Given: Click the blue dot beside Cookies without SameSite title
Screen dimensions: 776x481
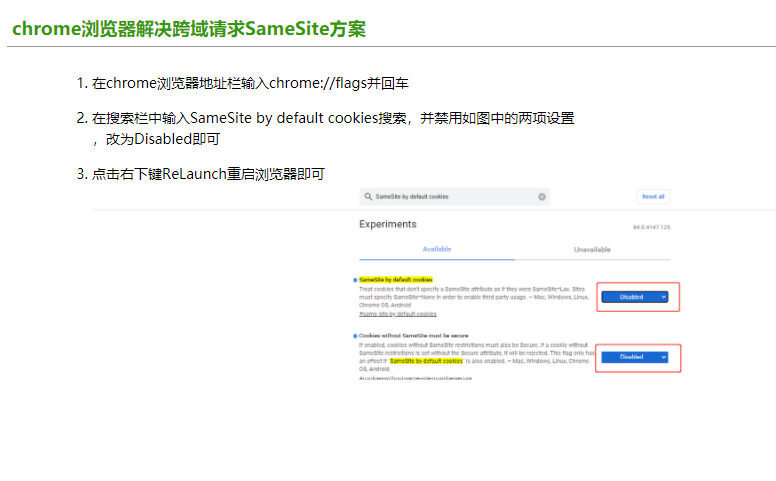Looking at the screenshot, I should tap(355, 336).
